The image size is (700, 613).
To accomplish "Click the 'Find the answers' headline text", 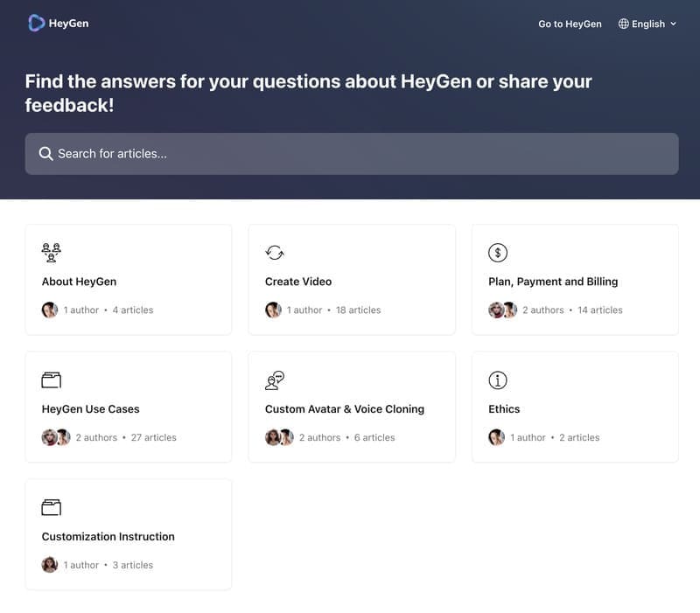I will (x=309, y=94).
